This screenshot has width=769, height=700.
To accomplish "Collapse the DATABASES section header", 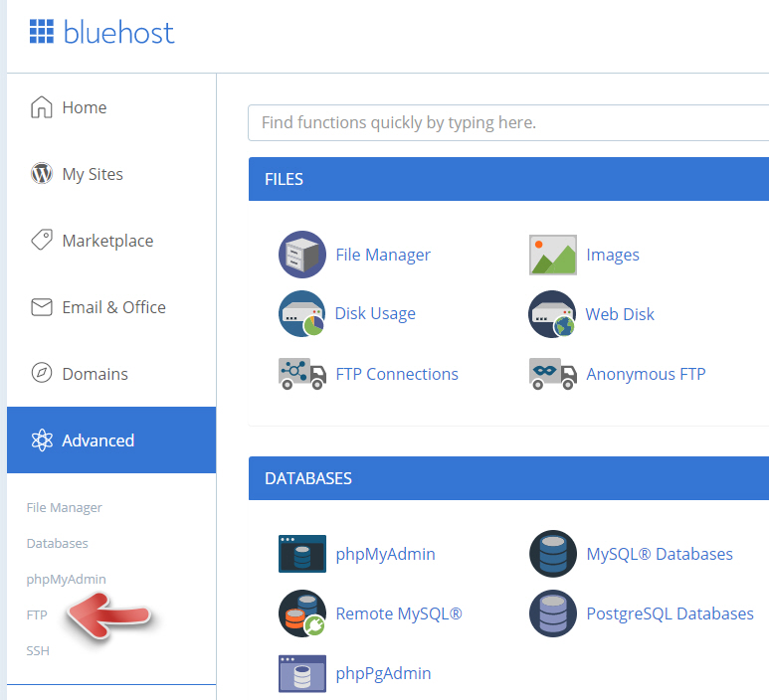I will point(508,478).
